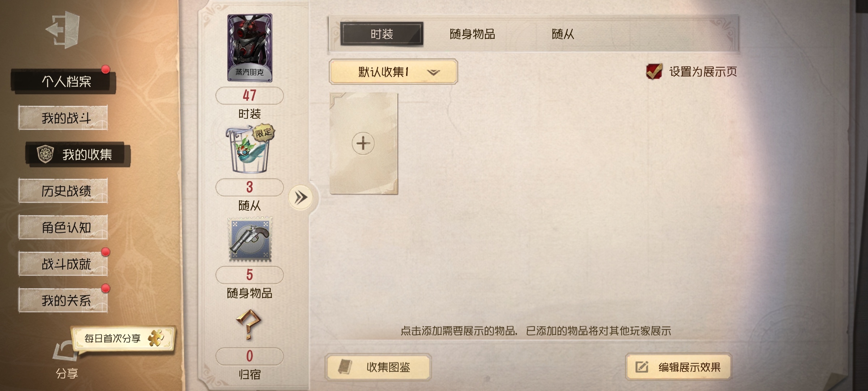Click the question mark 归宿 icon
868x391 pixels.
coord(249,324)
